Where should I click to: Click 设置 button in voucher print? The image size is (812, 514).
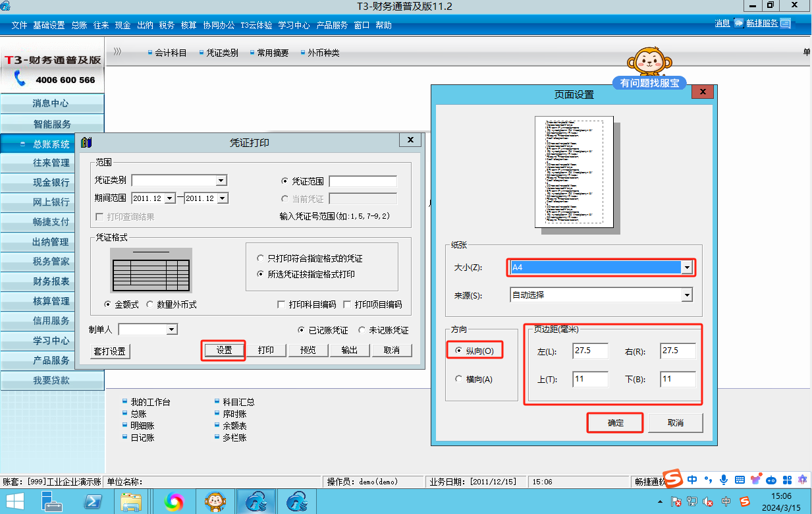click(x=224, y=351)
